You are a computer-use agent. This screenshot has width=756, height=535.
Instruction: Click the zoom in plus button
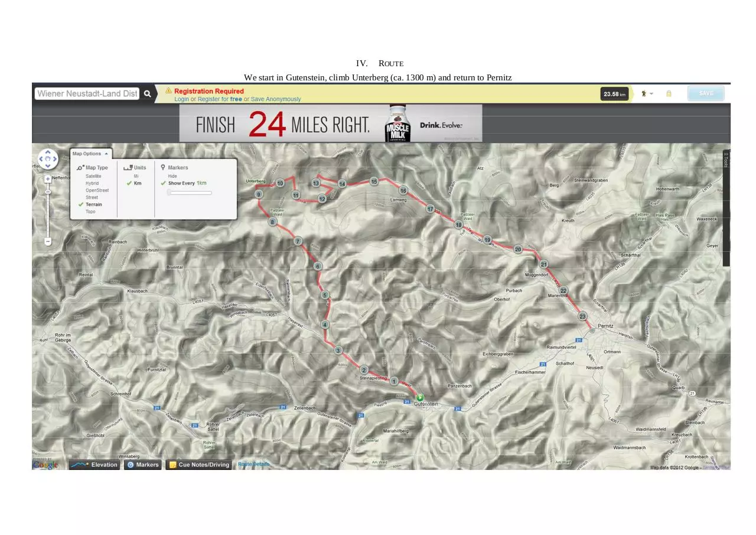point(48,179)
